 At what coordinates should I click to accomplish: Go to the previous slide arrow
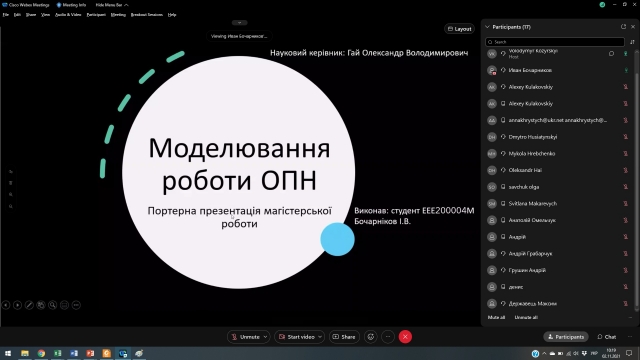(x=6, y=305)
